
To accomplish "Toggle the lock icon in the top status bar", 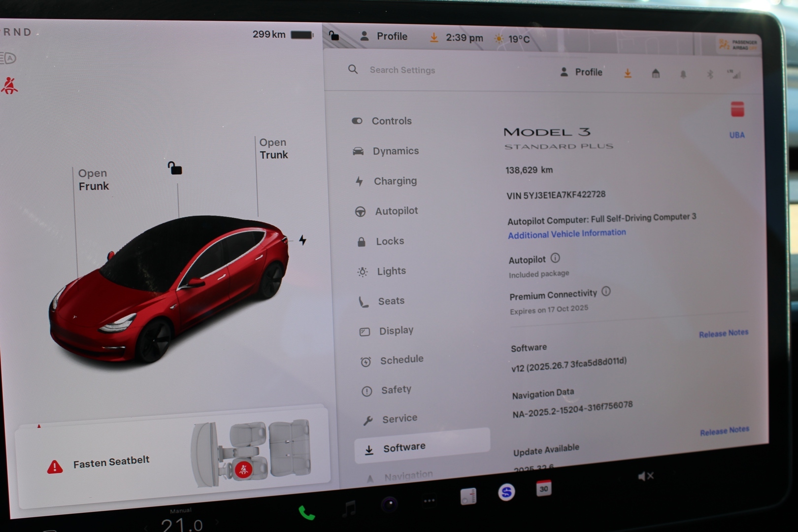I will [x=334, y=35].
